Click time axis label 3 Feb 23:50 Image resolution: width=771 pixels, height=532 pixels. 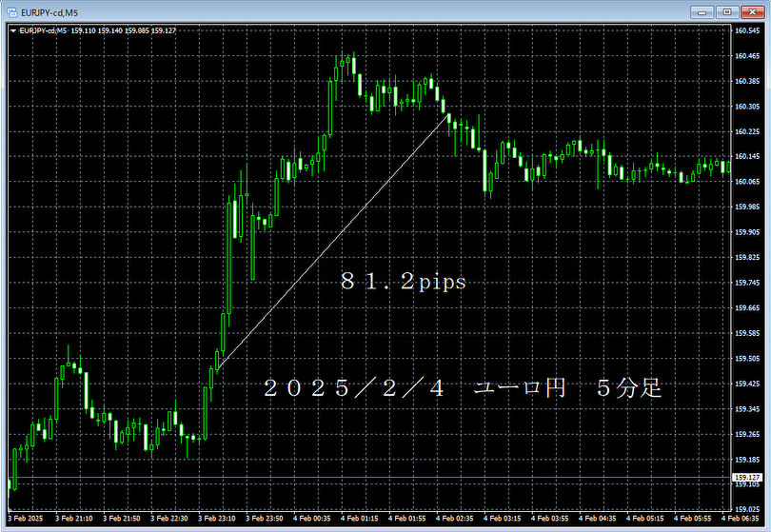point(265,519)
